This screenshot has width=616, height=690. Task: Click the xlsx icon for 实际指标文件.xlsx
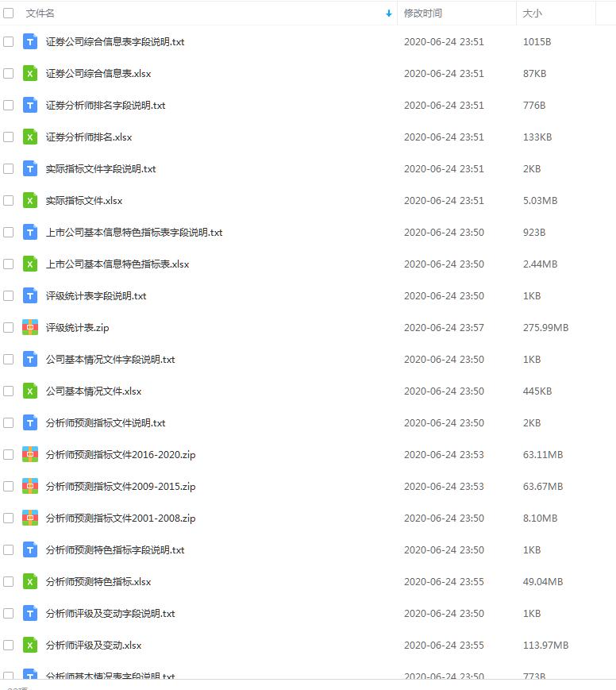pos(30,201)
